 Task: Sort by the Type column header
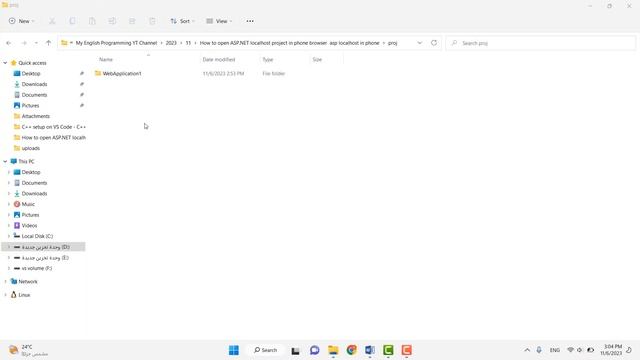(268, 60)
